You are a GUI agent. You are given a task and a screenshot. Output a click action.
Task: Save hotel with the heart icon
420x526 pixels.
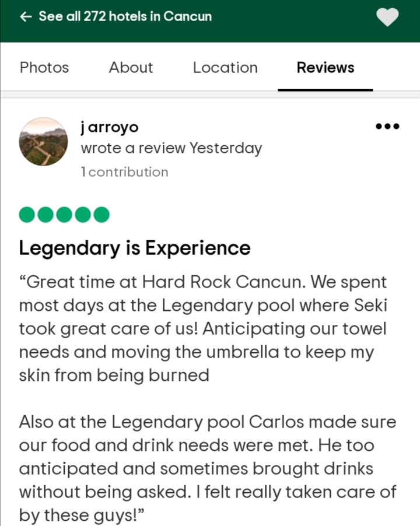click(387, 17)
